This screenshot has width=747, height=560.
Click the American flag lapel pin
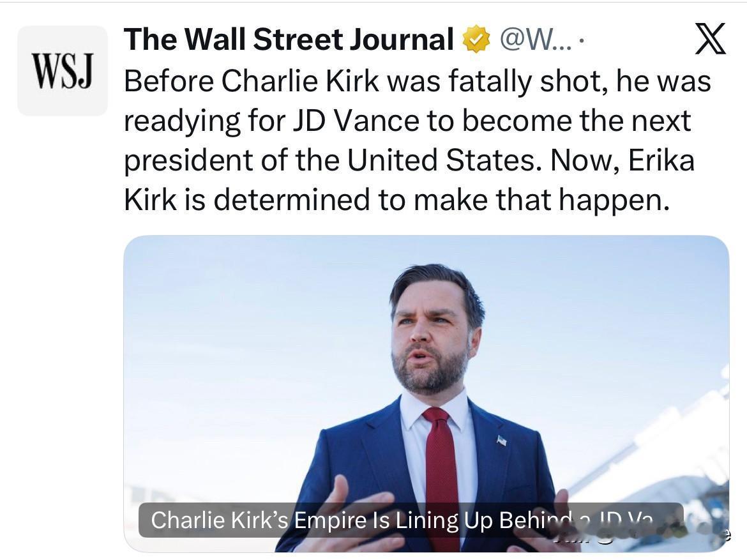coord(502,440)
